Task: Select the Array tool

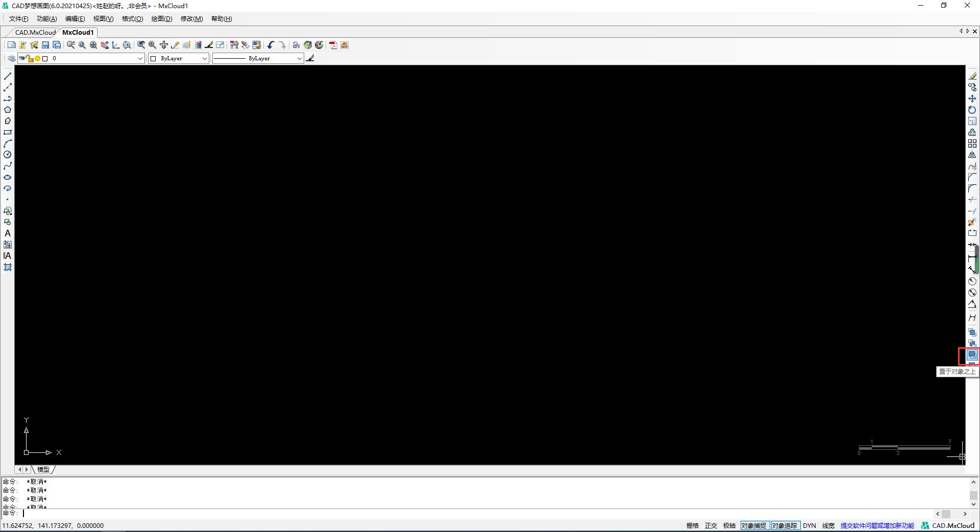Action: 972,143
